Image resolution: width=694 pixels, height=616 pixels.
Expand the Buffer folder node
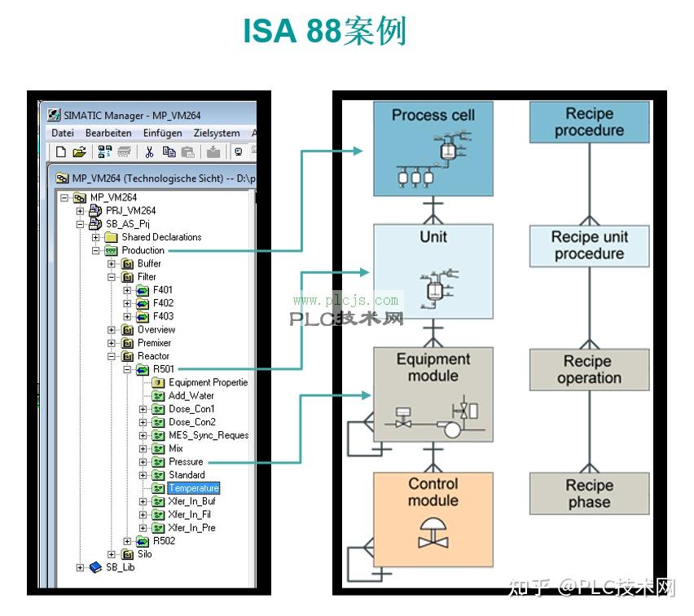112,264
